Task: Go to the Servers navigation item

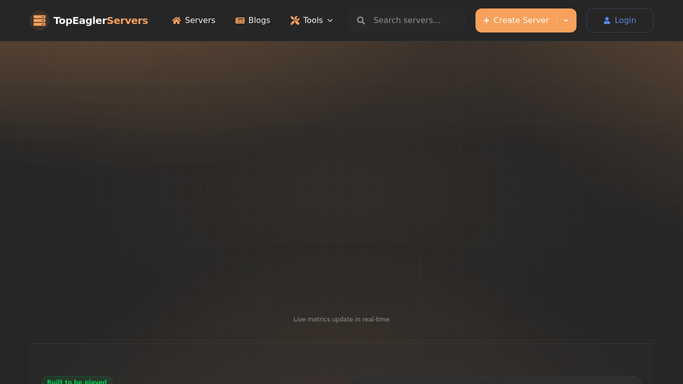Action: click(193, 20)
